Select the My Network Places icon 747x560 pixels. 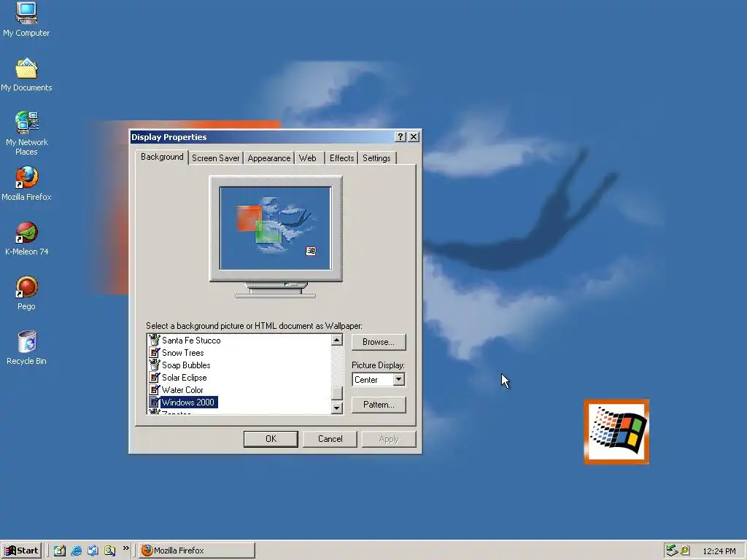click(26, 133)
